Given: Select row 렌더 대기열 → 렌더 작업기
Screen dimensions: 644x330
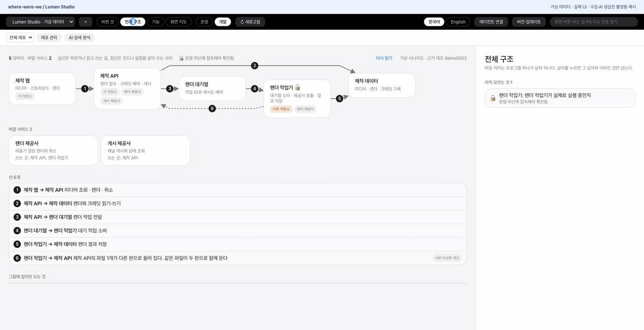Looking at the screenshot, I should pos(237,231).
